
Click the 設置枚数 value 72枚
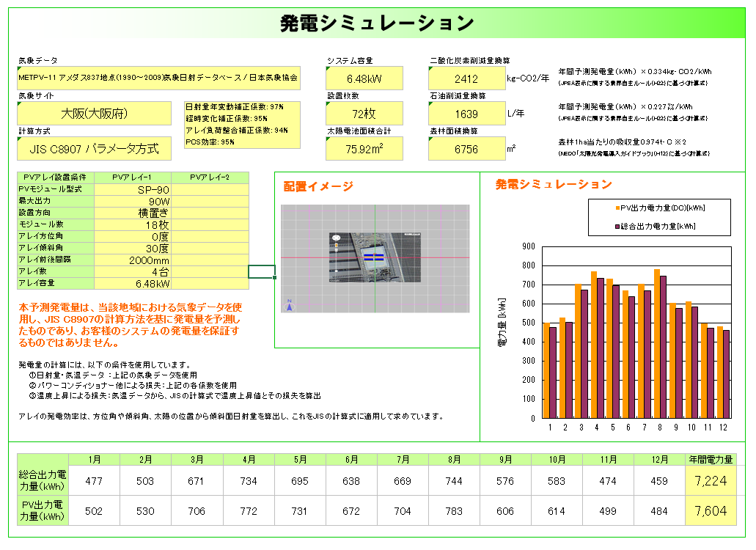point(364,114)
